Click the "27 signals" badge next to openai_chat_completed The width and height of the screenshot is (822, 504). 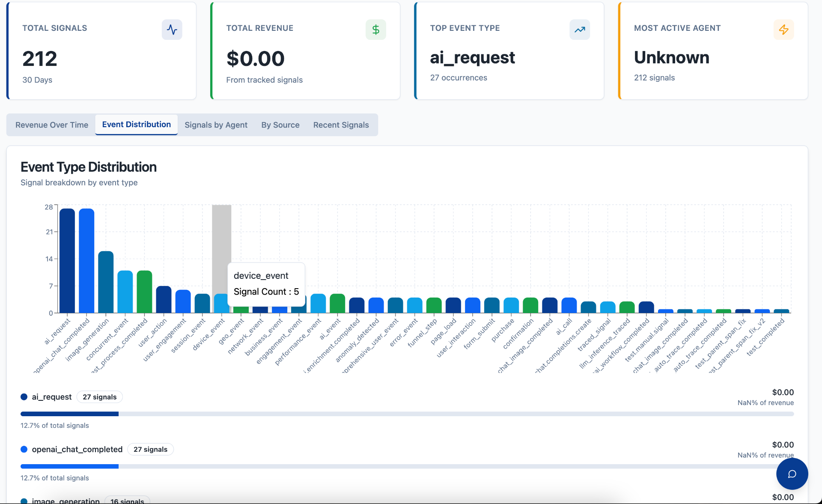point(150,449)
